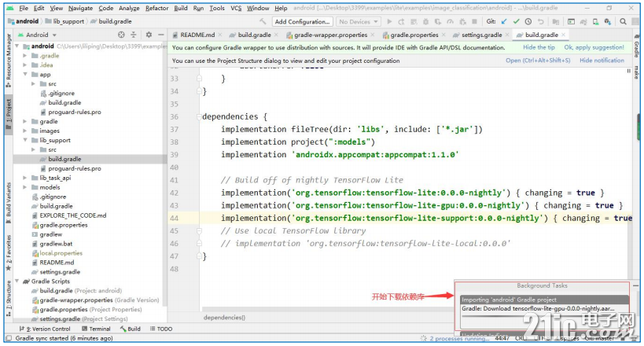
Task: Collapse the app folder
Action: tap(25, 75)
